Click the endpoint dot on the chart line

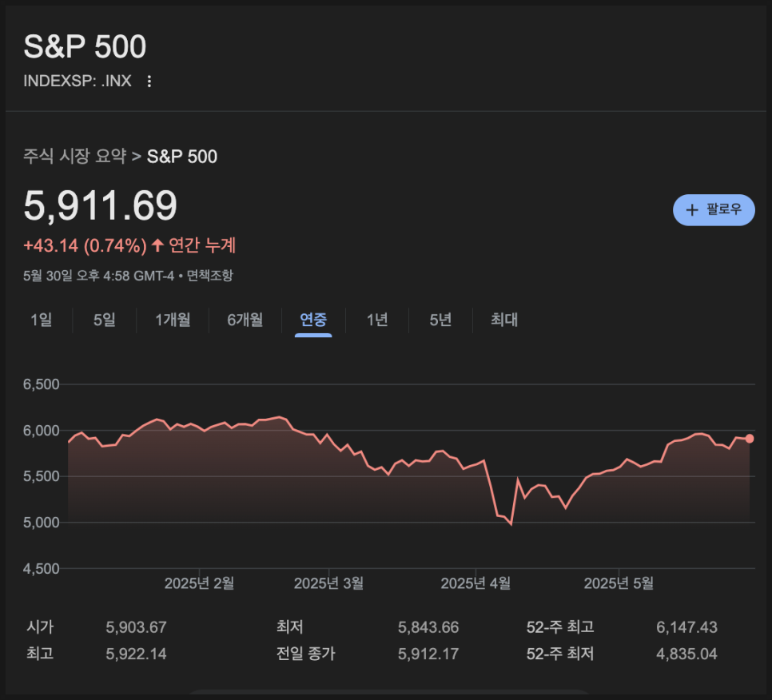pyautogui.click(x=750, y=439)
